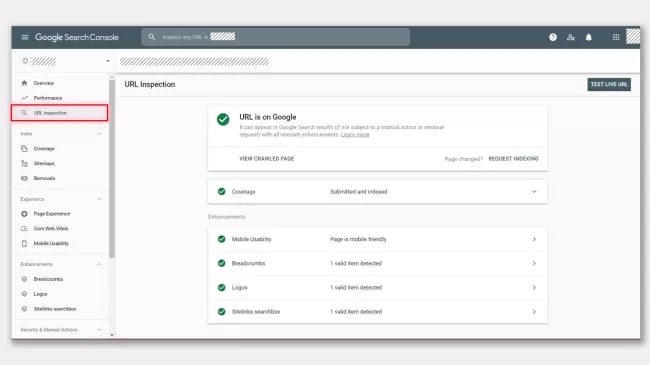Click REQUEST INDEXING
The width and height of the screenshot is (650, 365).
point(513,158)
